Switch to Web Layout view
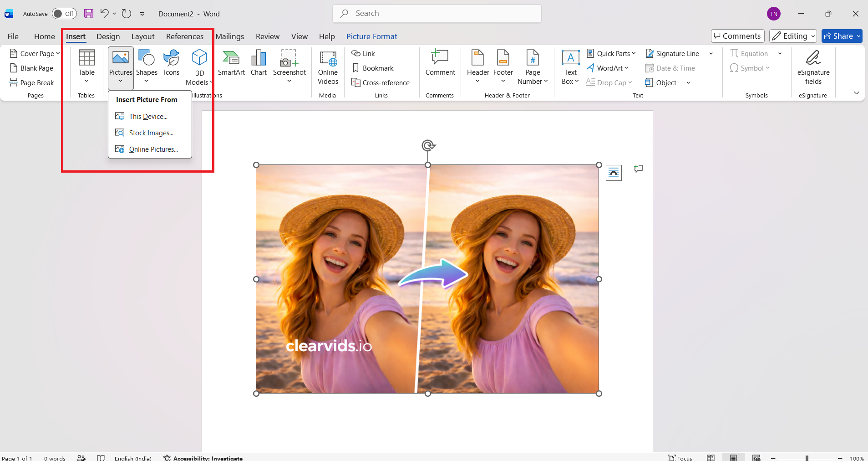This screenshot has width=868, height=461. (756, 458)
